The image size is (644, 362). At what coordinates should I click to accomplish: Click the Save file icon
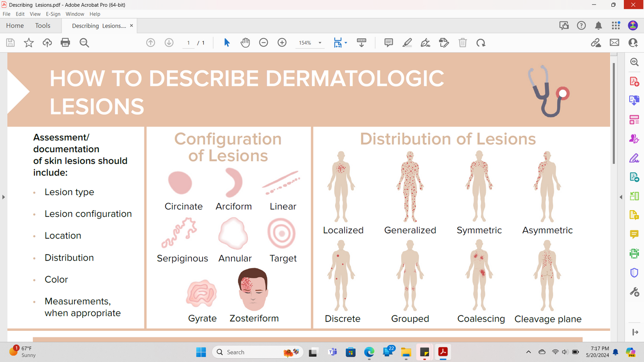click(x=10, y=43)
